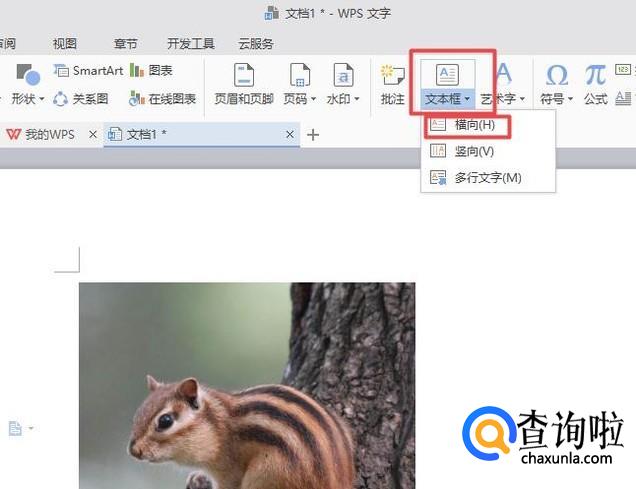Viewport: 636px width, 489px height.
Task: Choose 多行文字(M) multi-line text
Action: pos(488,178)
